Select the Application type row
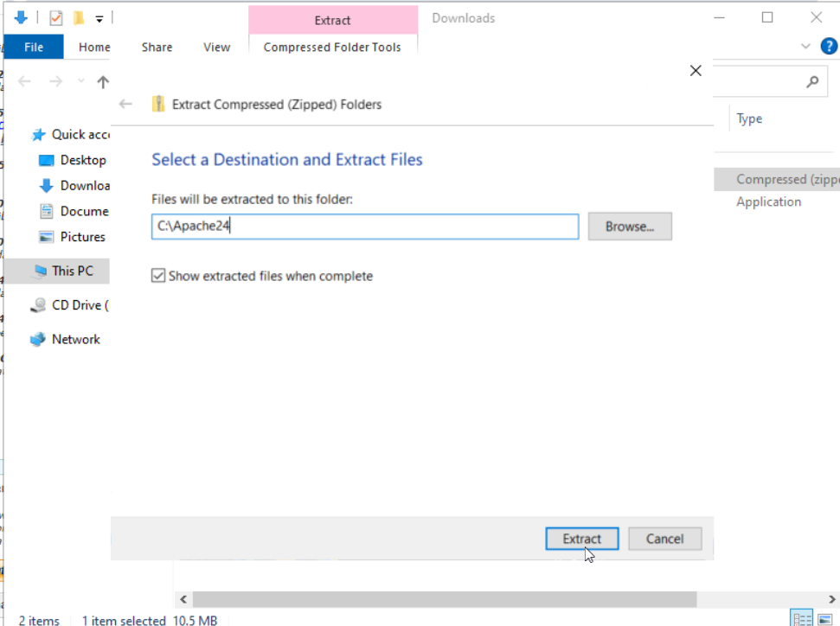The height and width of the screenshot is (626, 840). (769, 201)
